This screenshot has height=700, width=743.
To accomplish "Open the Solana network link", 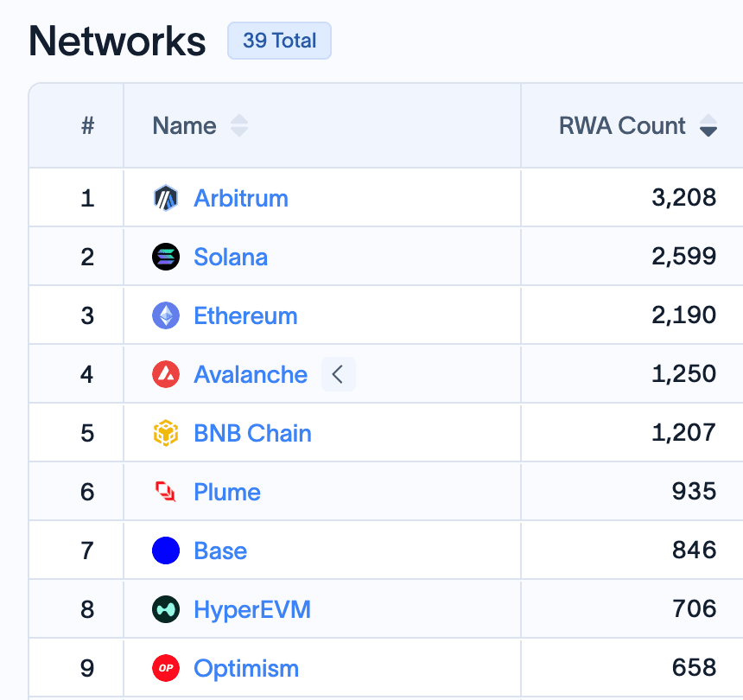I will (231, 257).
